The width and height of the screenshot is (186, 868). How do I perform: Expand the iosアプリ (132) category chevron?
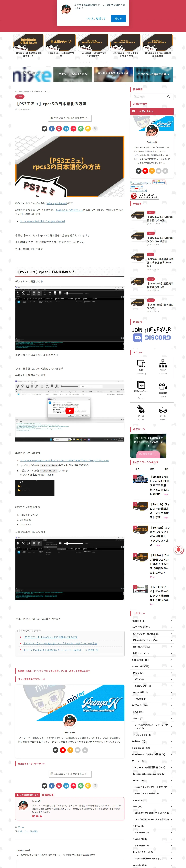(171, 627)
